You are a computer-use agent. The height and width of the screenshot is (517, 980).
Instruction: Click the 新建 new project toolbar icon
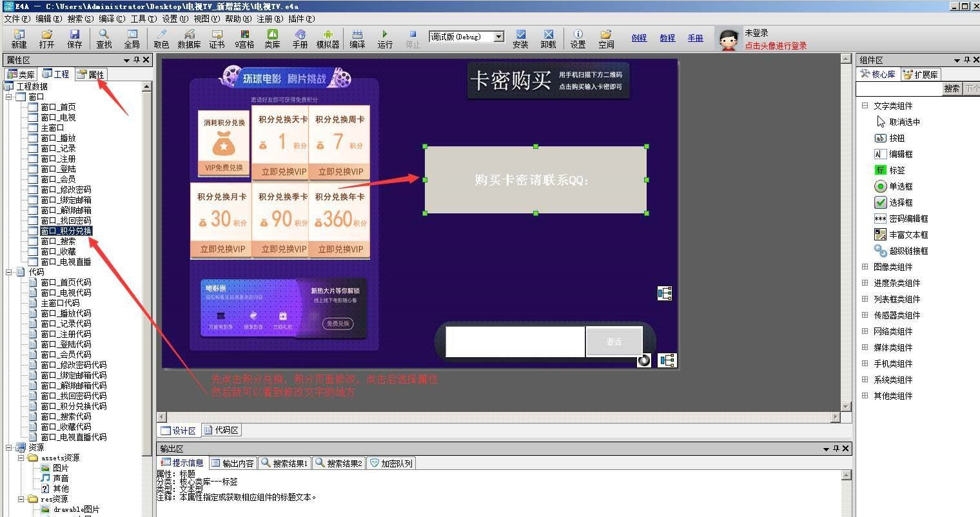pyautogui.click(x=19, y=39)
